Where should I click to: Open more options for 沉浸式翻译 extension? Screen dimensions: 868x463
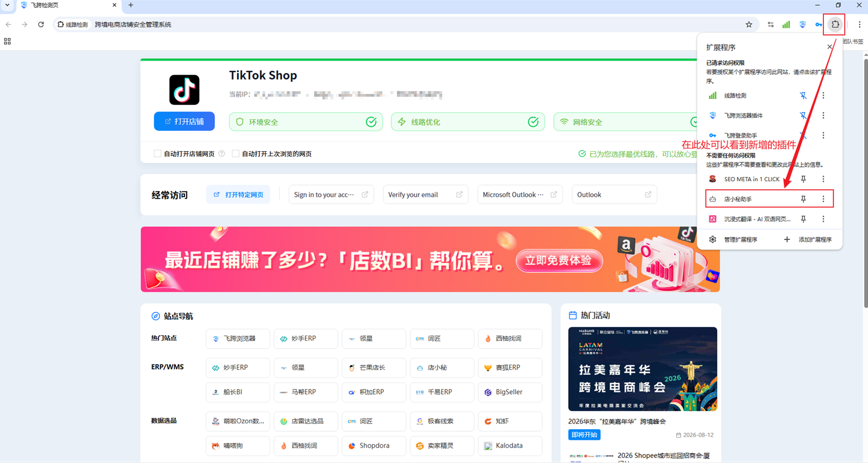823,219
